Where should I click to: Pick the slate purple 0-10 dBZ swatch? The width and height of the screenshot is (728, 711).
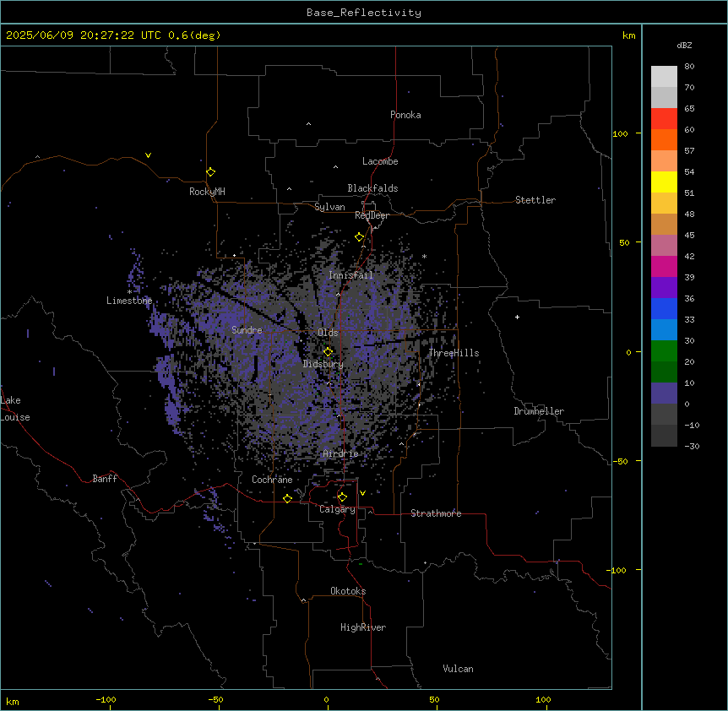[664, 393]
